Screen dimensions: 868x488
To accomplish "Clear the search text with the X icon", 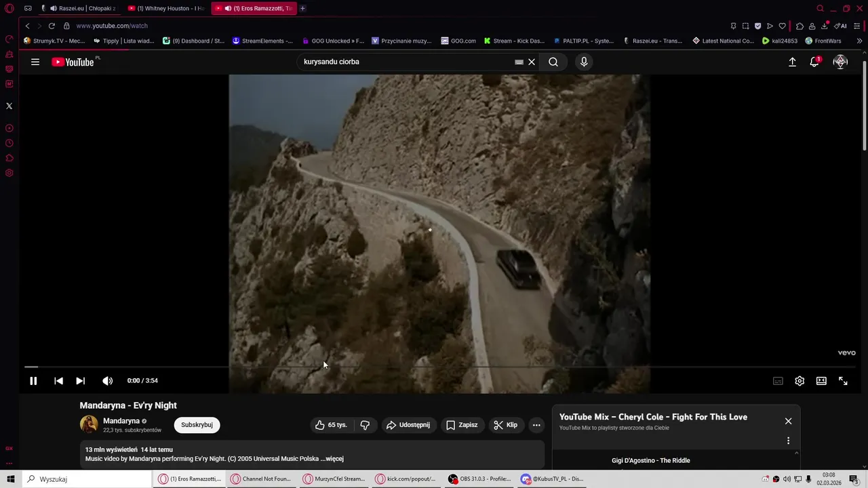I will point(532,62).
